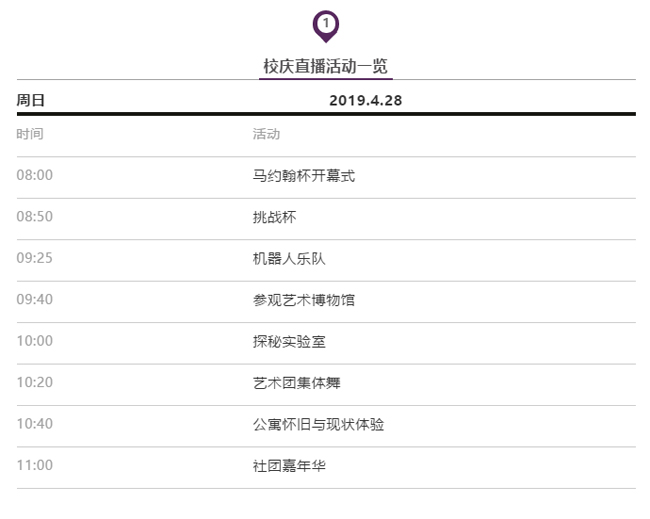Open the 探秘实验室 activity

tap(289, 341)
